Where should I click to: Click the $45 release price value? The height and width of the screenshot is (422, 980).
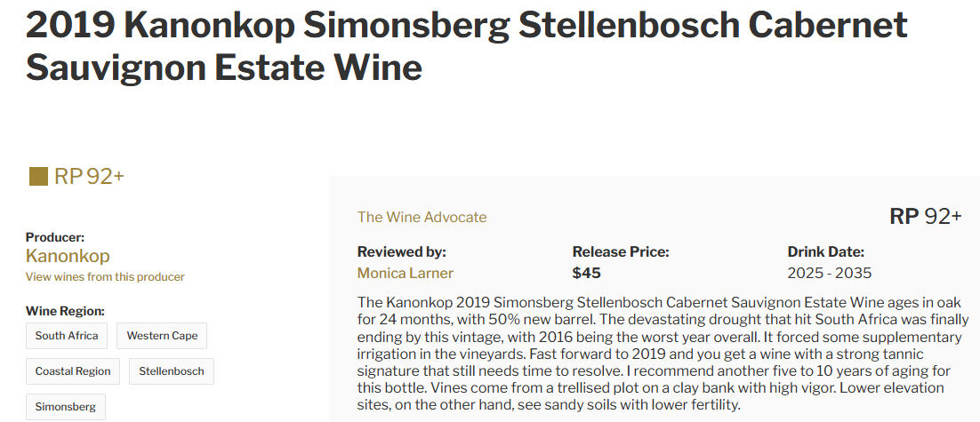[587, 273]
